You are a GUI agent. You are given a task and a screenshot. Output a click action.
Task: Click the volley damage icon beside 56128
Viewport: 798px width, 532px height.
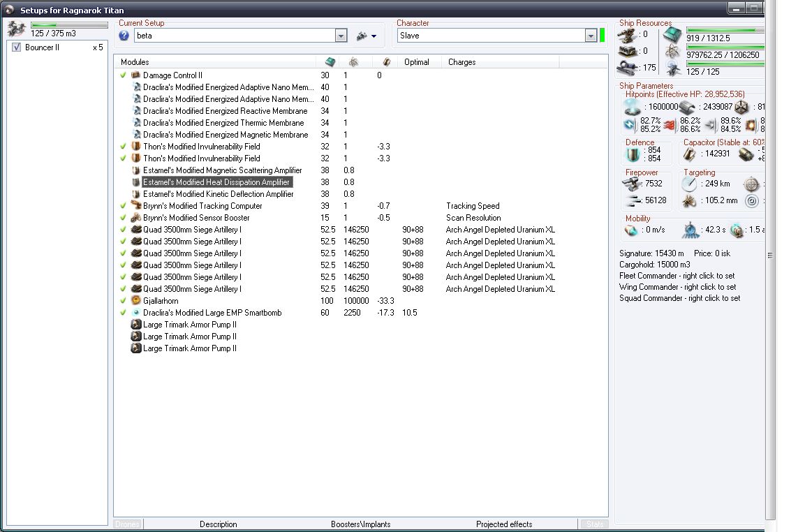pos(633,200)
